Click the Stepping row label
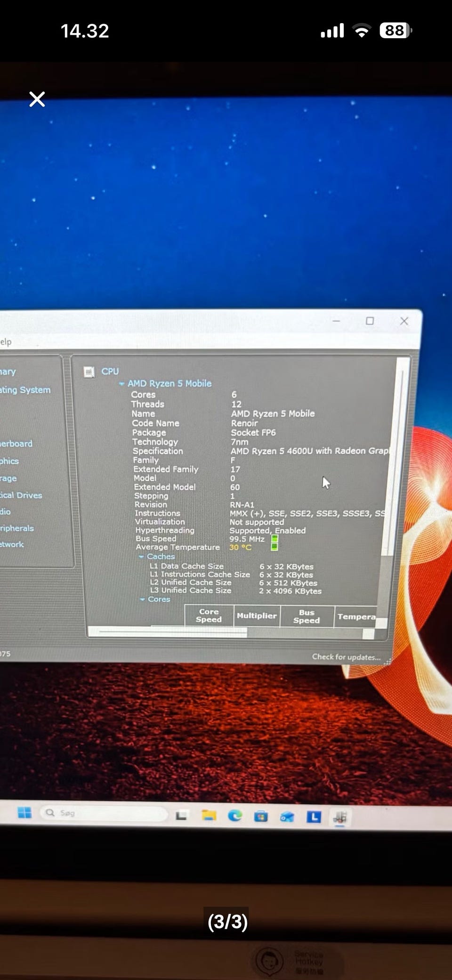The width and height of the screenshot is (452, 980). (151, 496)
